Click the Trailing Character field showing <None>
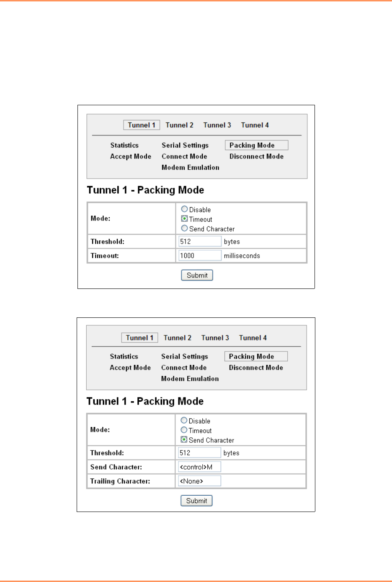The image size is (392, 582). (199, 481)
